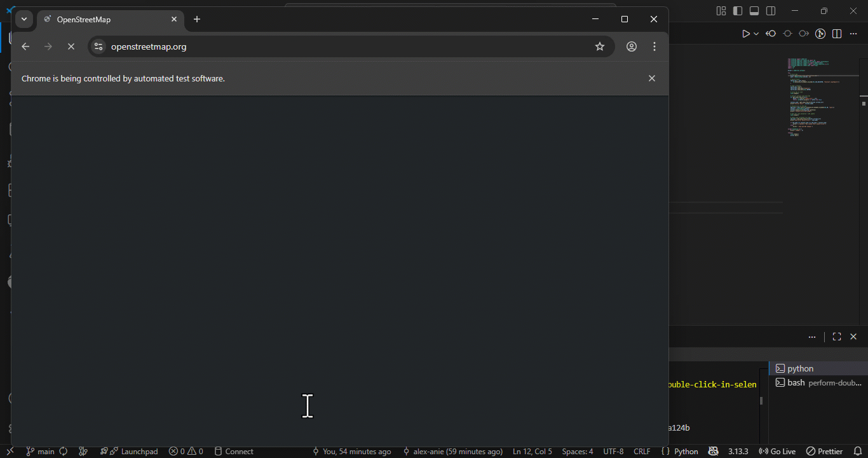Toggle the bottom panel visibility
868x458 pixels.
point(754,11)
